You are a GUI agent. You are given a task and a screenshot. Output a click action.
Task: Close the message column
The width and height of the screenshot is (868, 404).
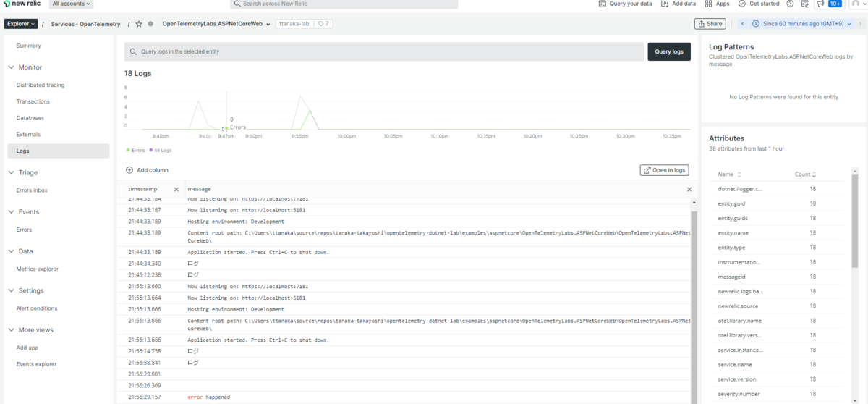pyautogui.click(x=689, y=189)
